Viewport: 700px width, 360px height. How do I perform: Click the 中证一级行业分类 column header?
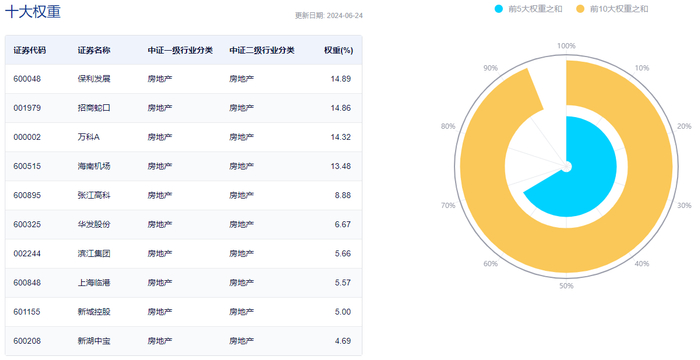tap(180, 50)
